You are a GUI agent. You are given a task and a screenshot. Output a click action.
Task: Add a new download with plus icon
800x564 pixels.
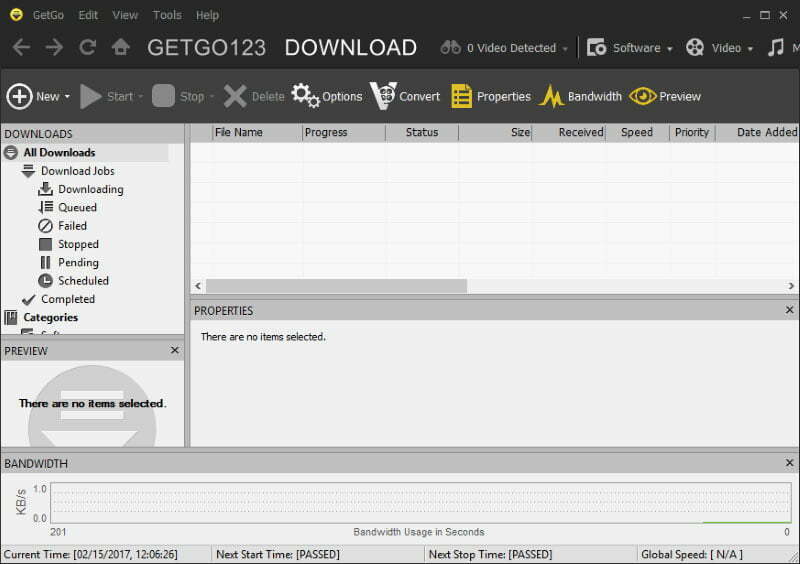coord(19,96)
